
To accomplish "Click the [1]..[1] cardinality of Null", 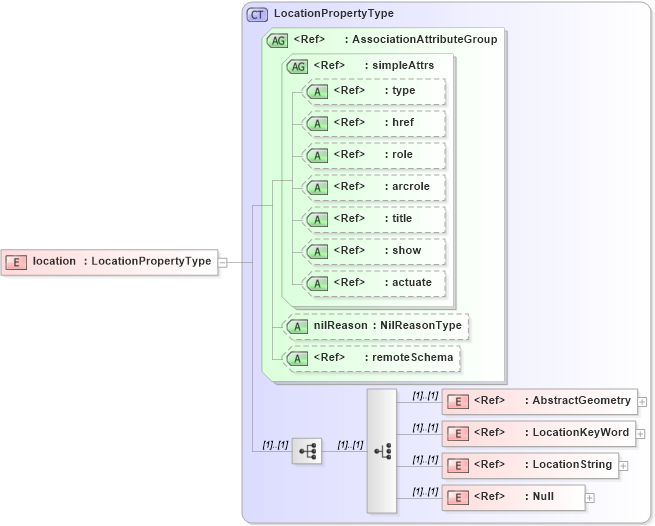I will click(x=425, y=492).
